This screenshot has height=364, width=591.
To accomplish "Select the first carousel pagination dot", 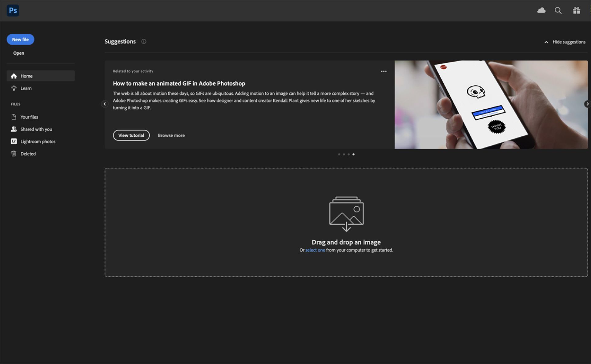I will (x=339, y=154).
